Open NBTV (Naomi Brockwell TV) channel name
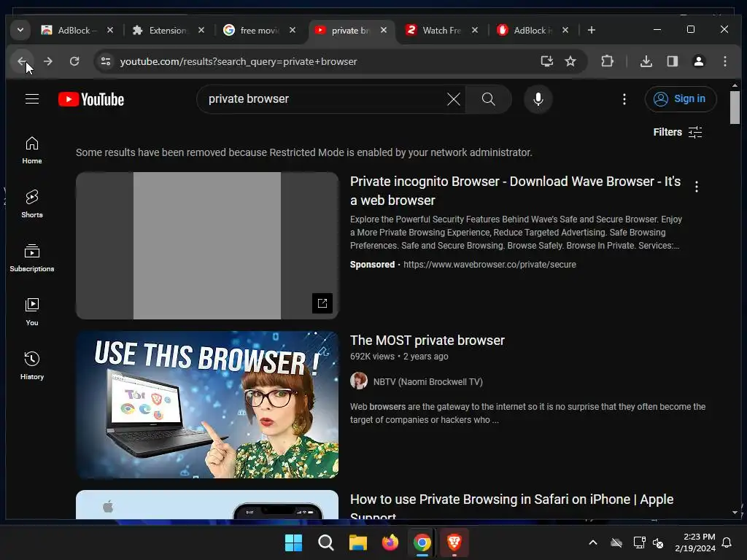The height and width of the screenshot is (560, 747). point(427,381)
